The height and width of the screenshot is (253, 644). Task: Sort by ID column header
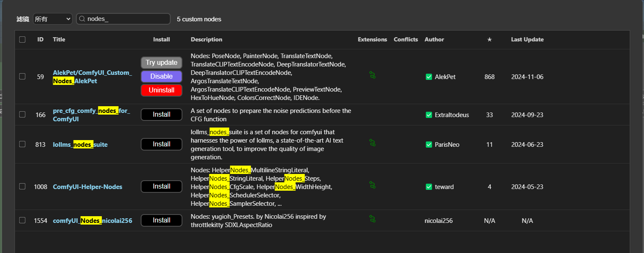(x=41, y=39)
